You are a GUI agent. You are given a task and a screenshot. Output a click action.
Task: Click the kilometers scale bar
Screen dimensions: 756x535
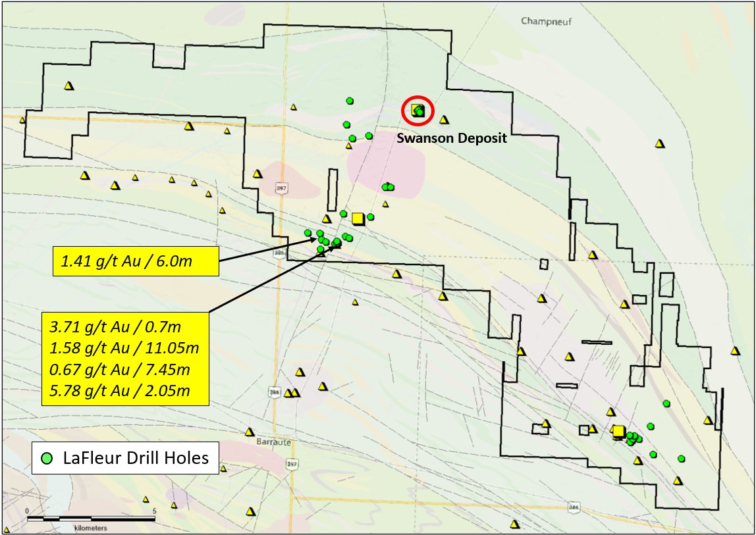tap(90, 519)
